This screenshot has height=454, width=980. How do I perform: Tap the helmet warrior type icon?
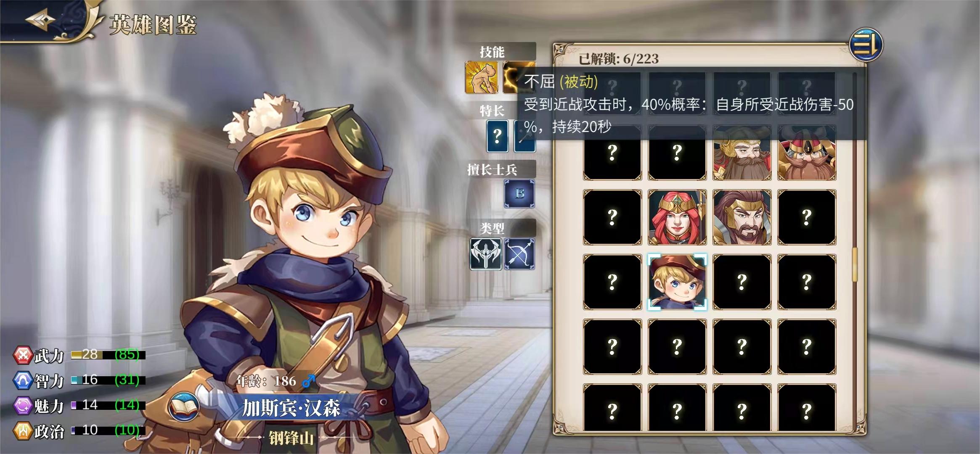(486, 254)
